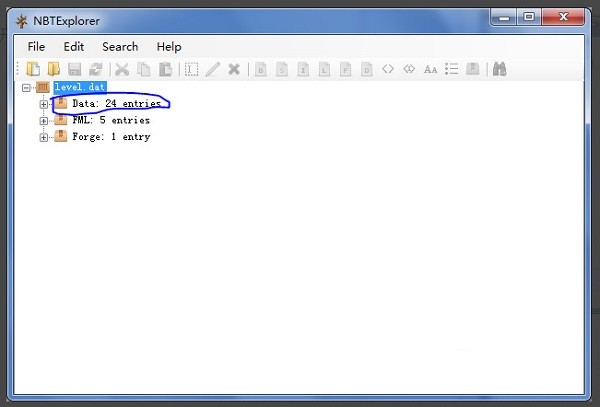Expand the Forge: 1 entry node
The height and width of the screenshot is (407, 600).
[44, 137]
